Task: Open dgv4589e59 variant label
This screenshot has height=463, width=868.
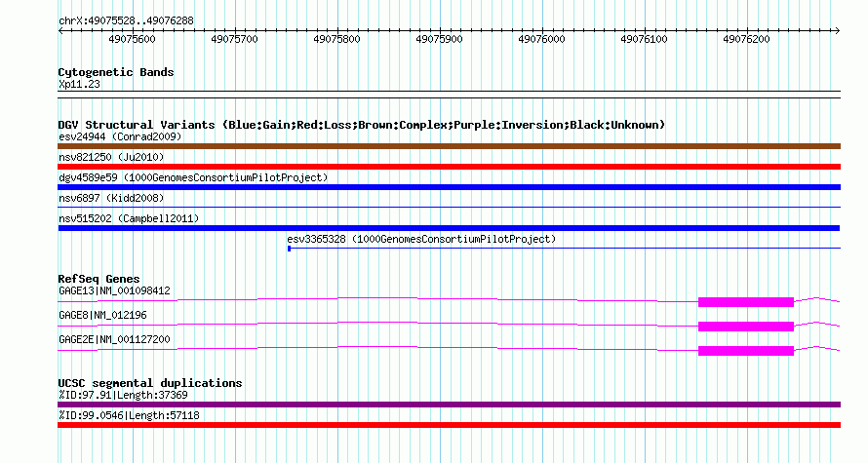Action: click(193, 177)
